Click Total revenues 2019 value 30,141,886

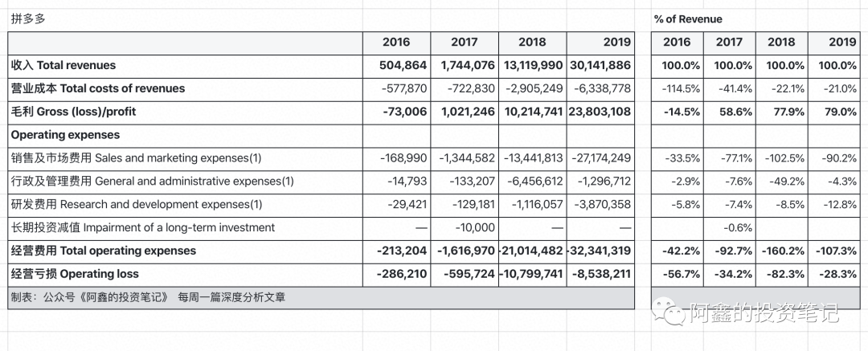coord(600,65)
